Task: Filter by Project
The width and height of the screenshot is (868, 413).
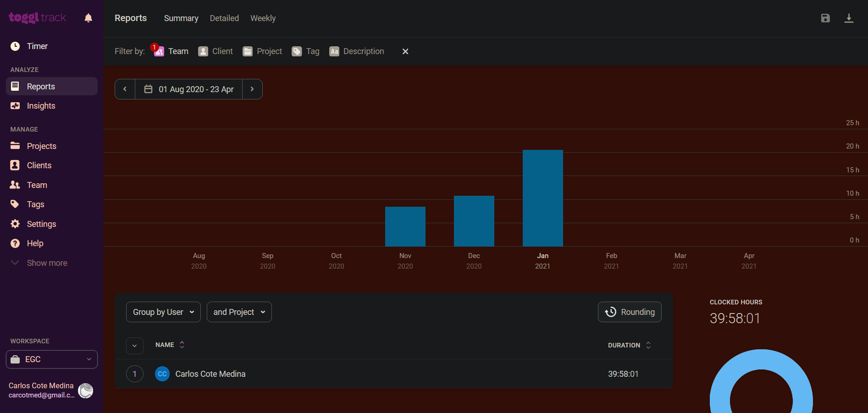Action: point(262,51)
